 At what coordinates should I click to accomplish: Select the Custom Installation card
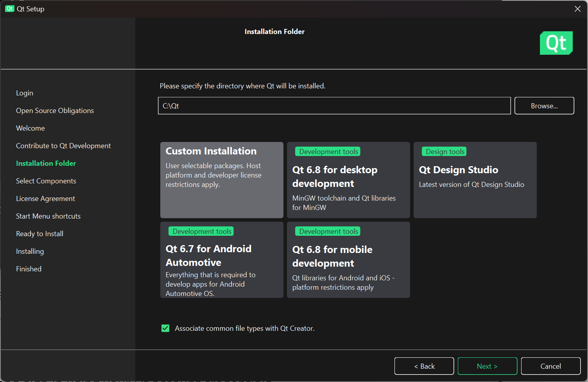click(222, 180)
